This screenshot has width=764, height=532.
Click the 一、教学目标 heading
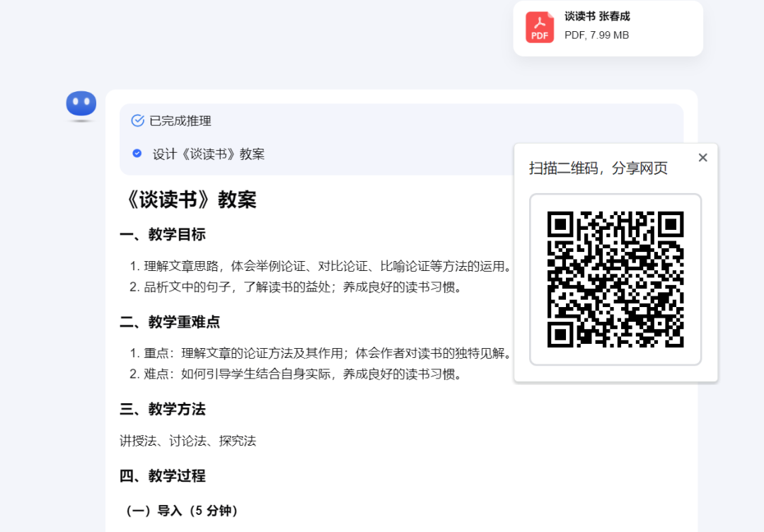point(163,234)
